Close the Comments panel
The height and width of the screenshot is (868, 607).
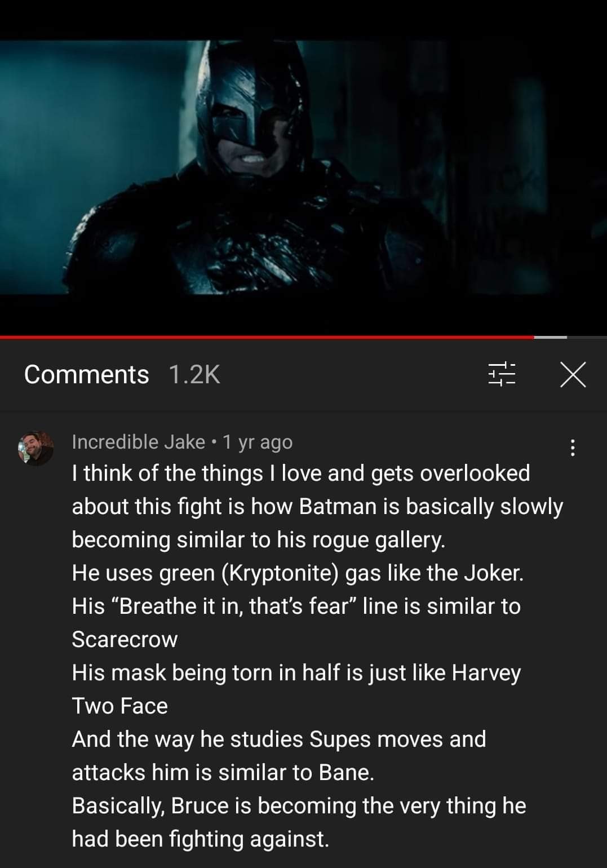(573, 375)
